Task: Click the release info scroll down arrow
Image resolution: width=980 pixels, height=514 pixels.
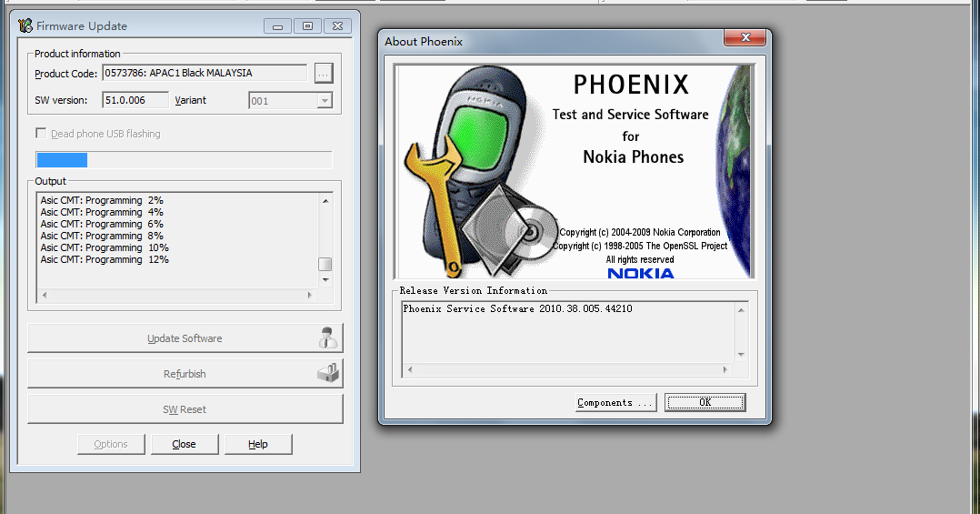Action: [x=741, y=355]
